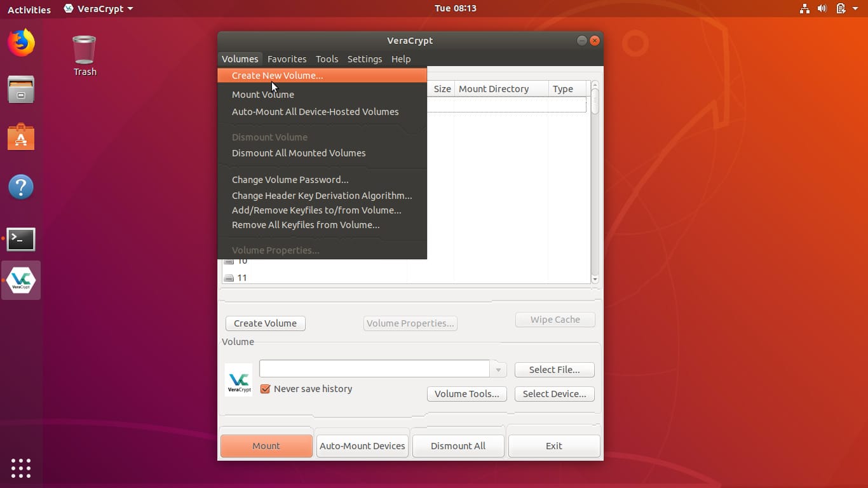Viewport: 868px width, 488px height.
Task: Click the Dismount All button
Action: point(458,445)
